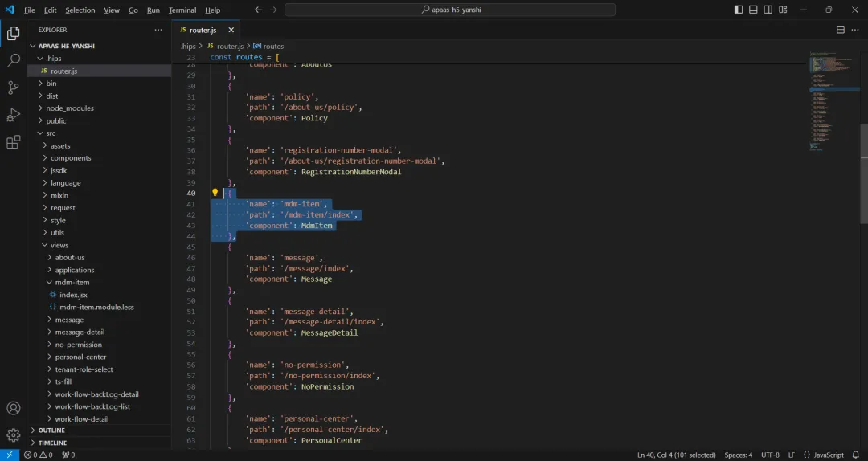Expand the public folder
Image resolution: width=868 pixels, height=461 pixels.
tap(99, 120)
